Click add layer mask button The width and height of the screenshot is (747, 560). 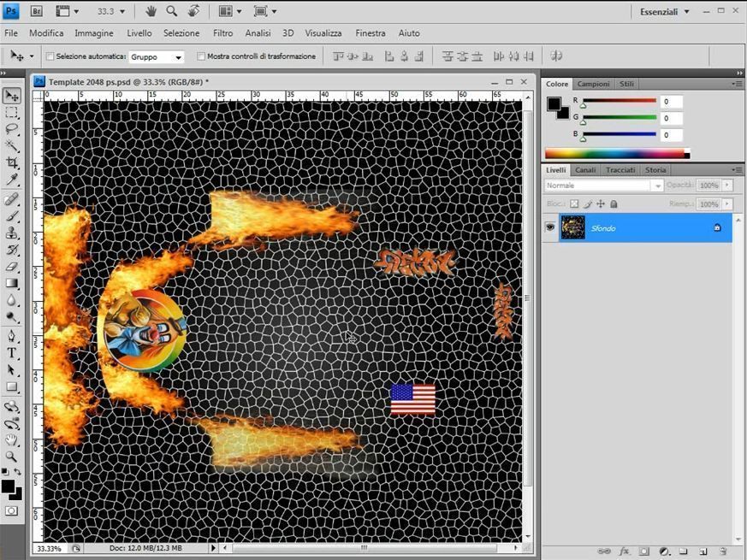[644, 551]
